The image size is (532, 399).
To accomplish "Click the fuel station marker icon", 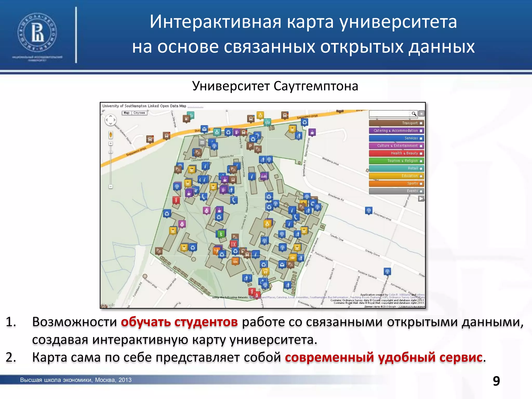I will (x=186, y=119).
